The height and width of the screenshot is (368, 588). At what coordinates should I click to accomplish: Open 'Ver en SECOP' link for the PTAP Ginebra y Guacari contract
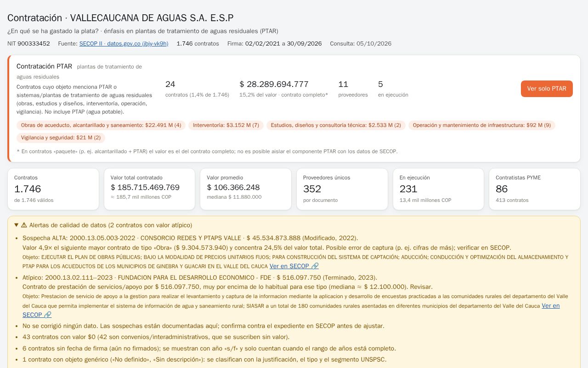[294, 266]
